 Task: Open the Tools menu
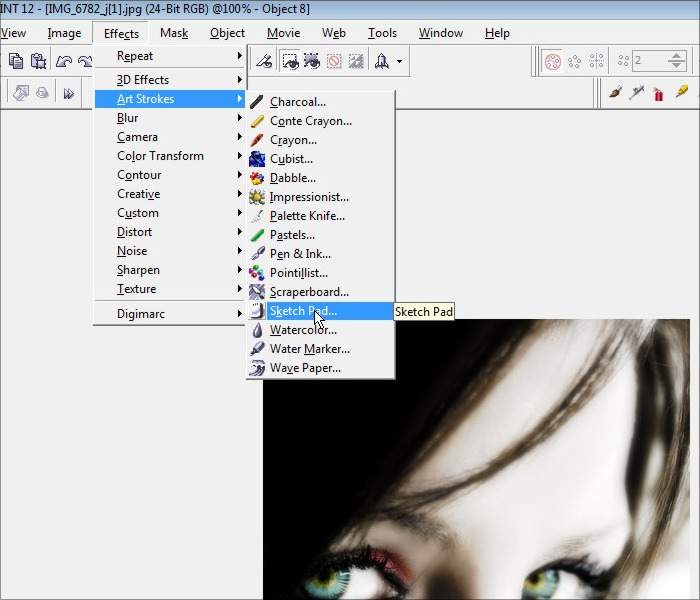[382, 33]
